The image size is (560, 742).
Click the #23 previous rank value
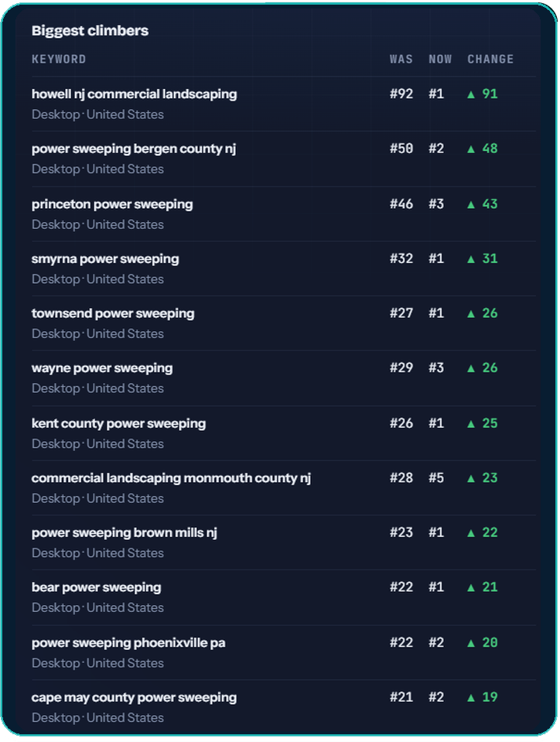[x=401, y=532]
